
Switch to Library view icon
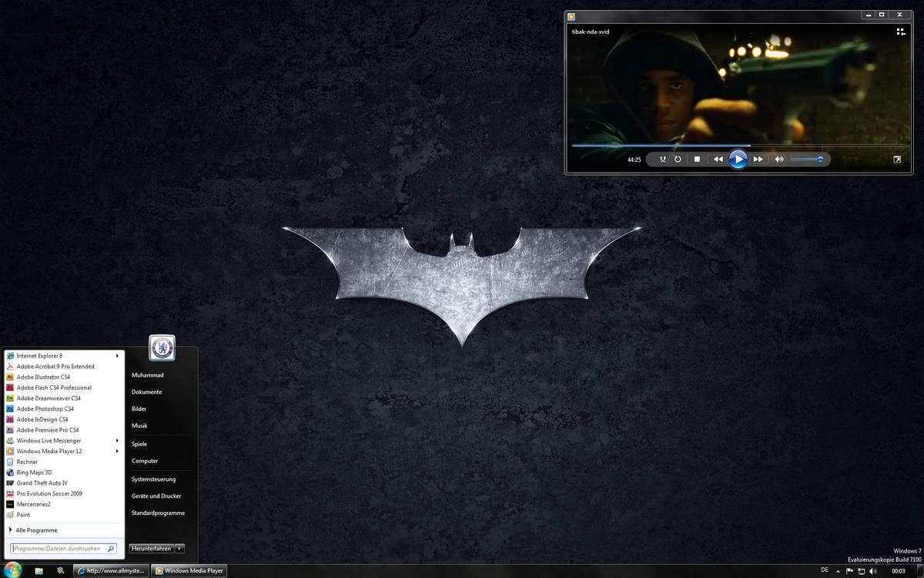coord(900,32)
